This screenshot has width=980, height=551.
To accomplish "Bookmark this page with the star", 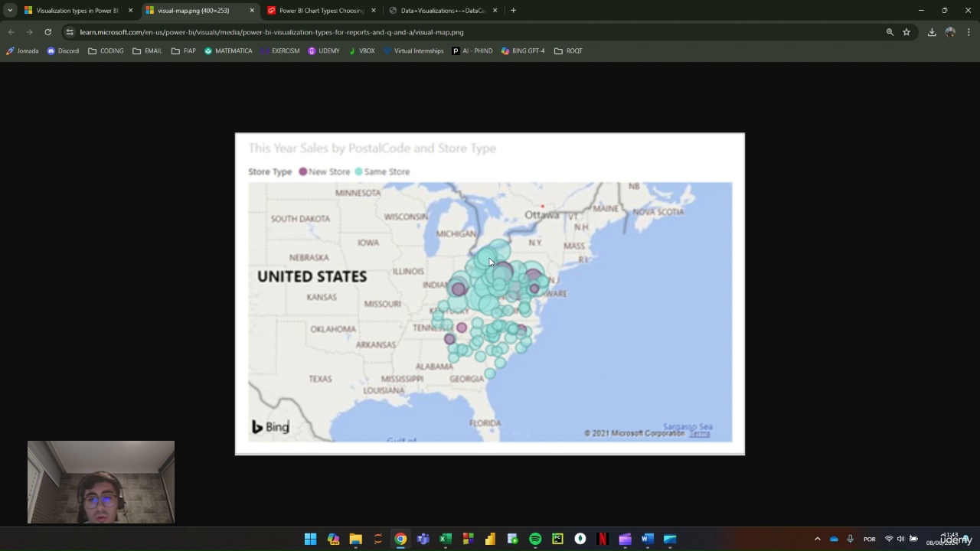I will tap(906, 32).
